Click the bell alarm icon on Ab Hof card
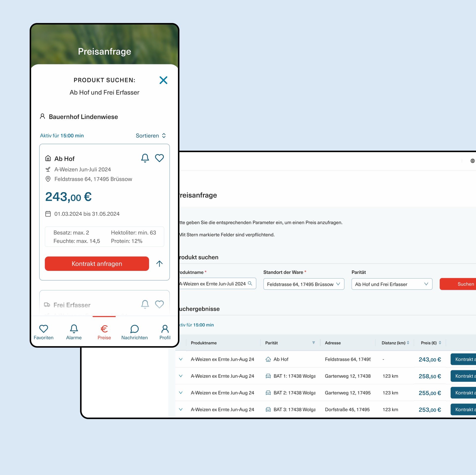Viewport: 476px width, 475px height. coord(145,158)
